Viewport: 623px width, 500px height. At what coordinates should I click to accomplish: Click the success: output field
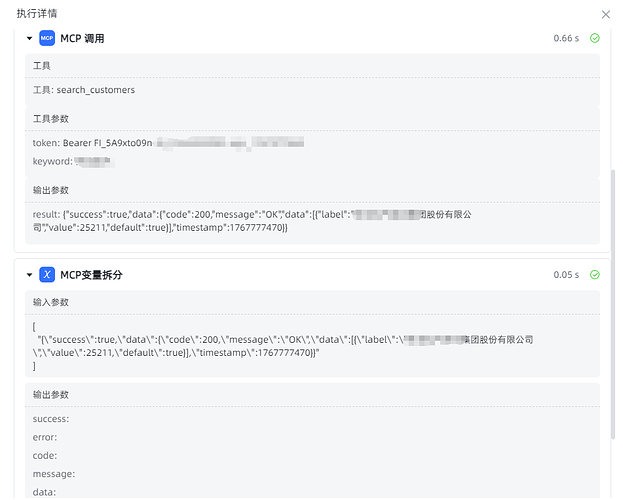point(51,419)
